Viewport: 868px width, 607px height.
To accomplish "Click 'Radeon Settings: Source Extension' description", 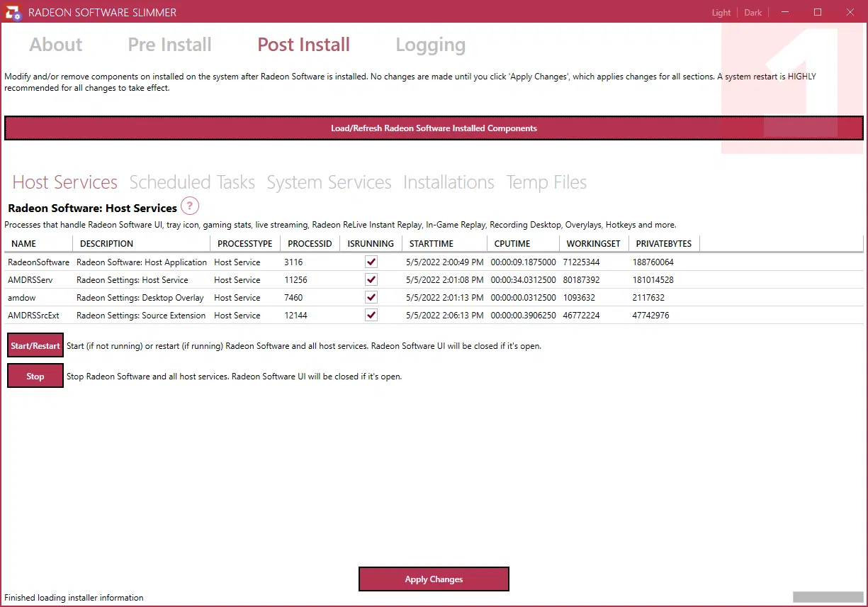I will click(141, 316).
